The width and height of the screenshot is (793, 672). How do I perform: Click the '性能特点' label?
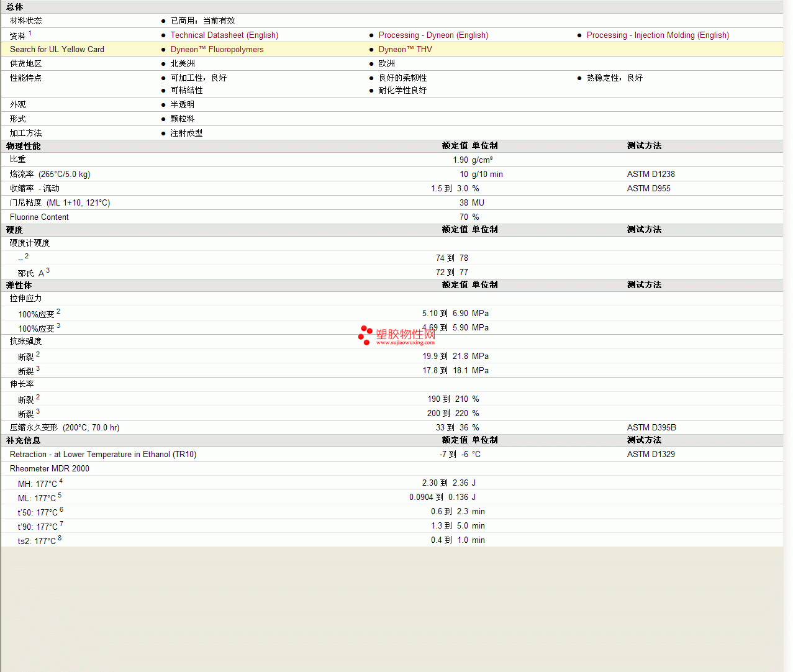26,78
